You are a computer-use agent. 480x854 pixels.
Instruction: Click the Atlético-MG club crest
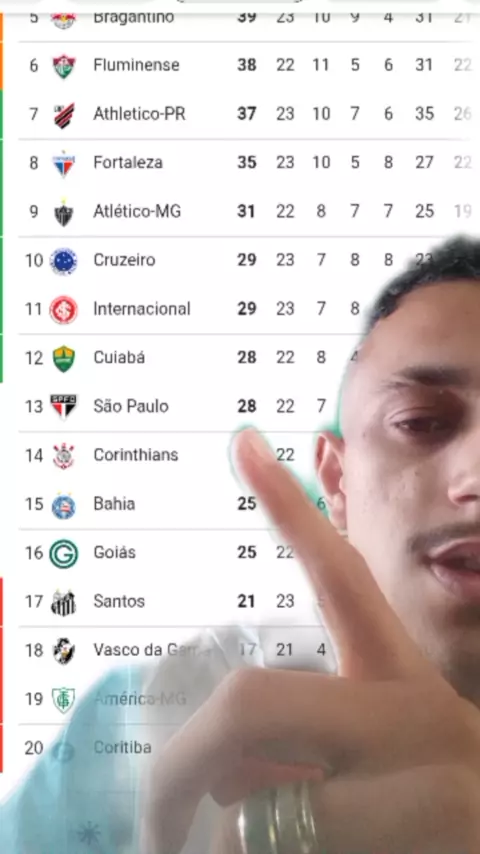click(x=64, y=212)
